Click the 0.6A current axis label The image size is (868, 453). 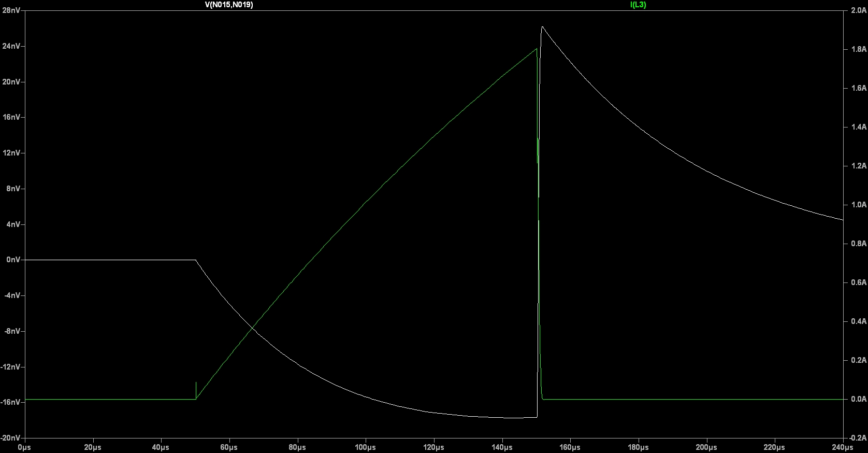(x=858, y=282)
